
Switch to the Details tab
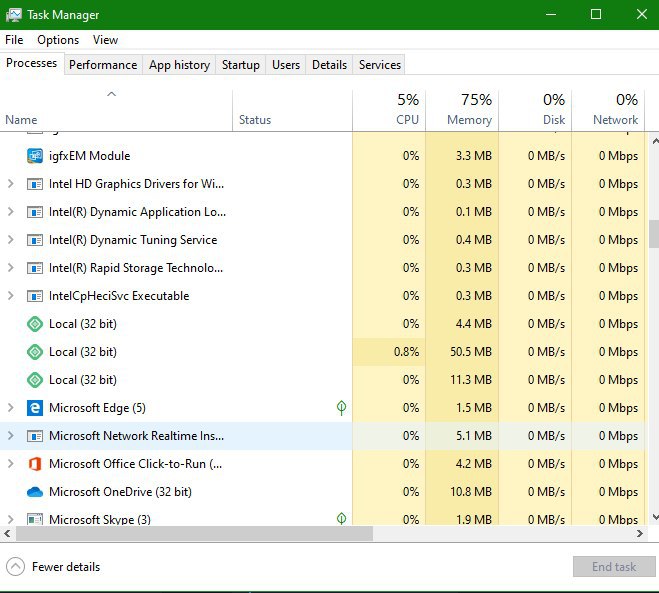tap(329, 65)
